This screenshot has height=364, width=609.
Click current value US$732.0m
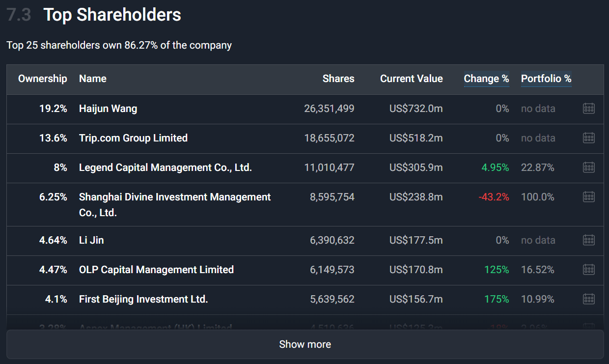[x=416, y=109]
